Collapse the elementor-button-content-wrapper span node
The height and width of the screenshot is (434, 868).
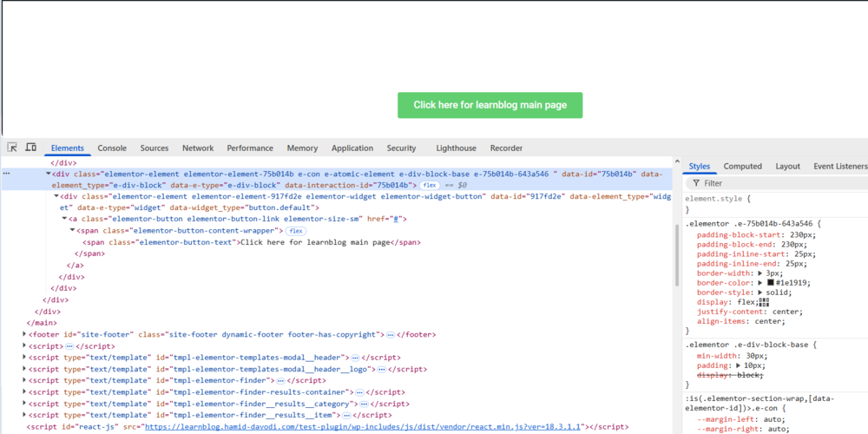pos(73,230)
